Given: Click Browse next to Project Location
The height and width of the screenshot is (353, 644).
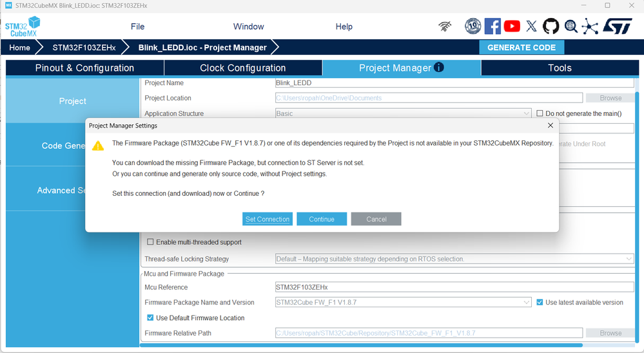Looking at the screenshot, I should (610, 98).
